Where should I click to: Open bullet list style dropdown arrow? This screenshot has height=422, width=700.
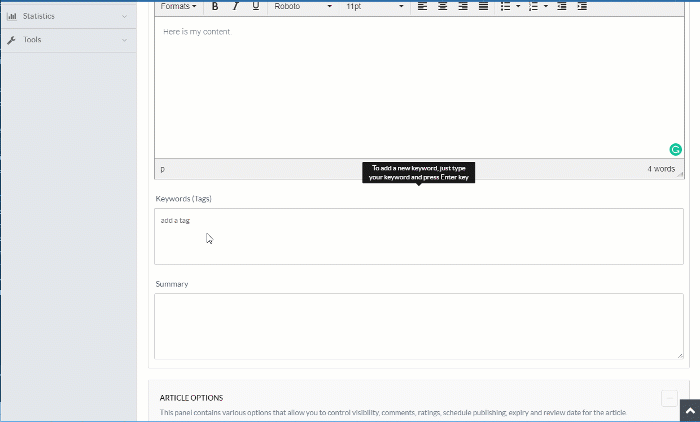tap(518, 6)
